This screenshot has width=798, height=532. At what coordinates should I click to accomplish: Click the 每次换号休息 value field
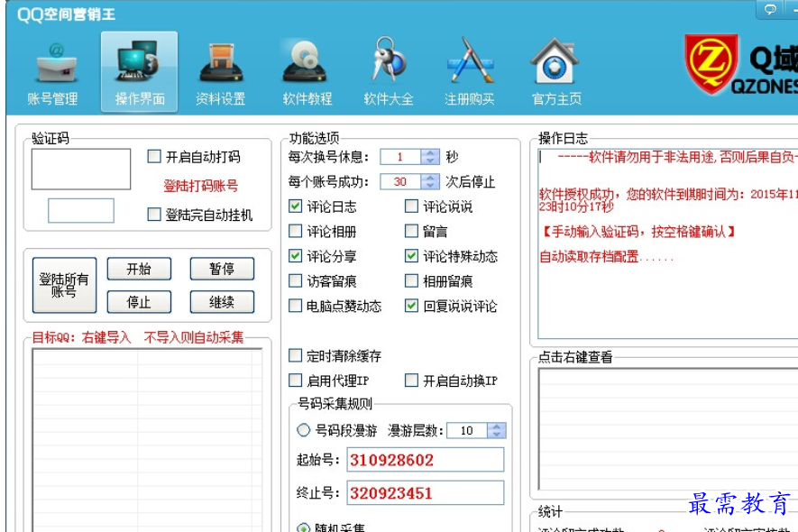400,157
